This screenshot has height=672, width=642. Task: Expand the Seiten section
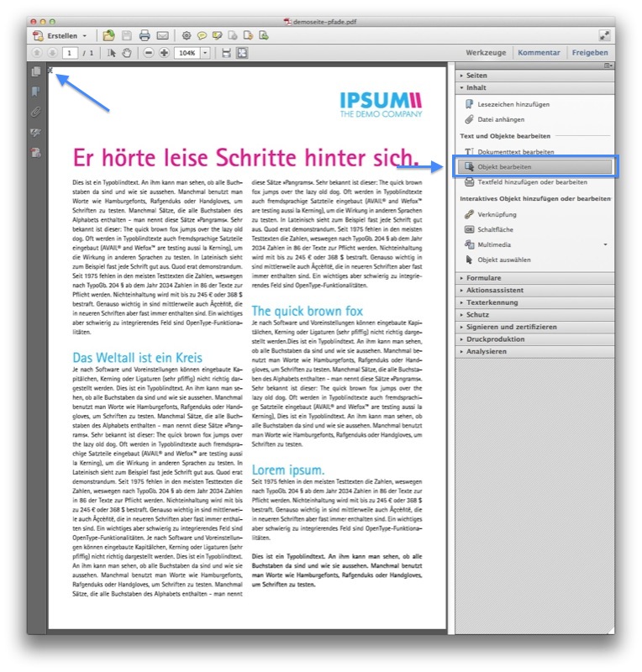(534, 76)
